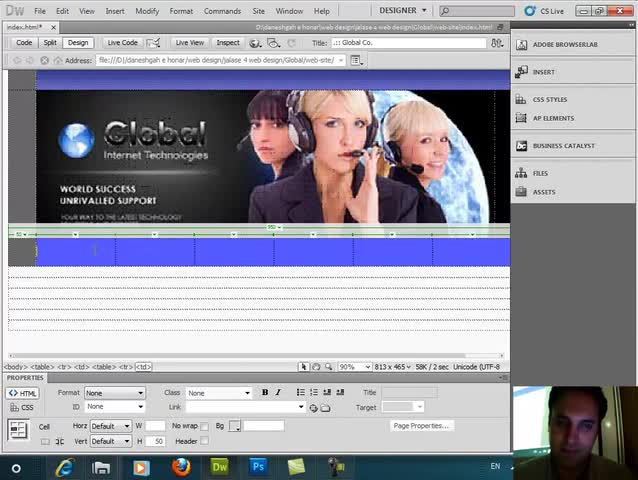
Task: Toggle Inspect mode
Action: 228,43
